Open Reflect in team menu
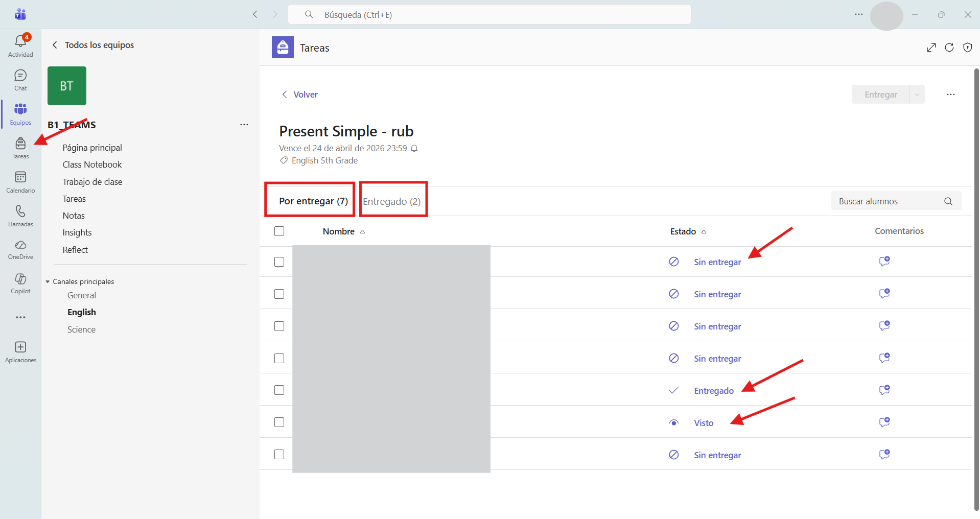The width and height of the screenshot is (980, 519). (x=75, y=250)
